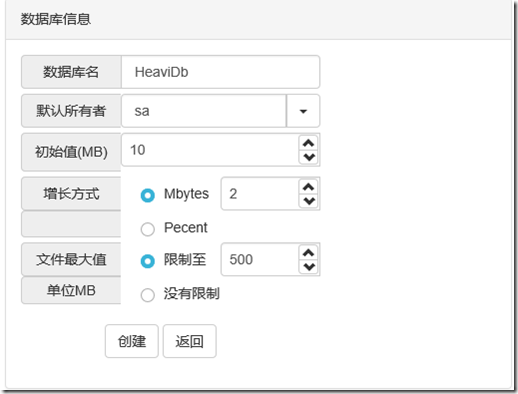
Task: Focus the 数据库名 field containing HeaviDb
Action: coord(220,72)
